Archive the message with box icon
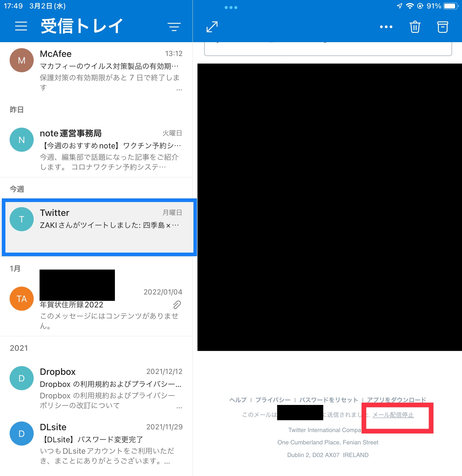The height and width of the screenshot is (476, 462). tap(442, 27)
